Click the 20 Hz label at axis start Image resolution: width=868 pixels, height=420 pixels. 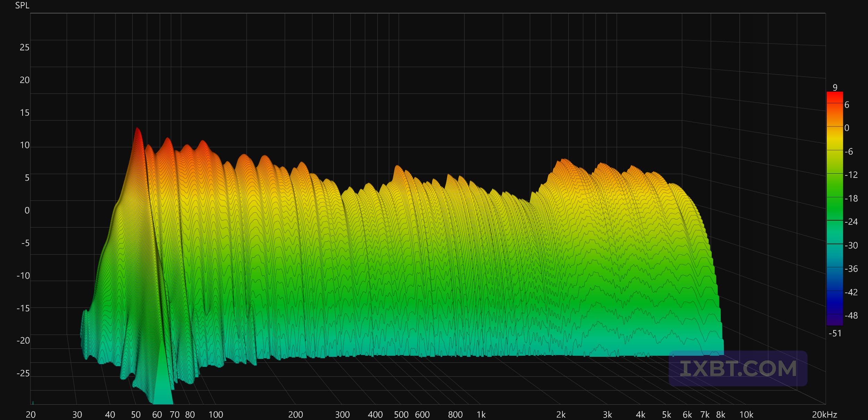tap(31, 414)
